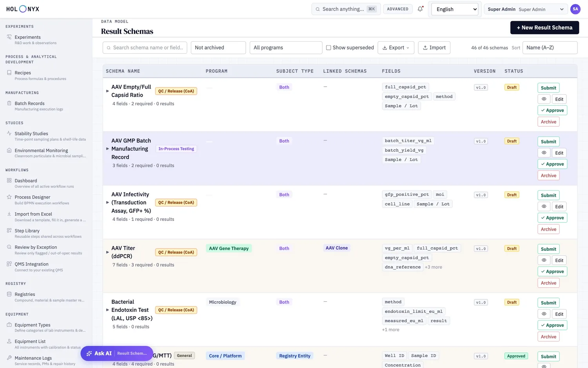View Bacterial Endotoxin Test schema via eye icon

point(544,314)
